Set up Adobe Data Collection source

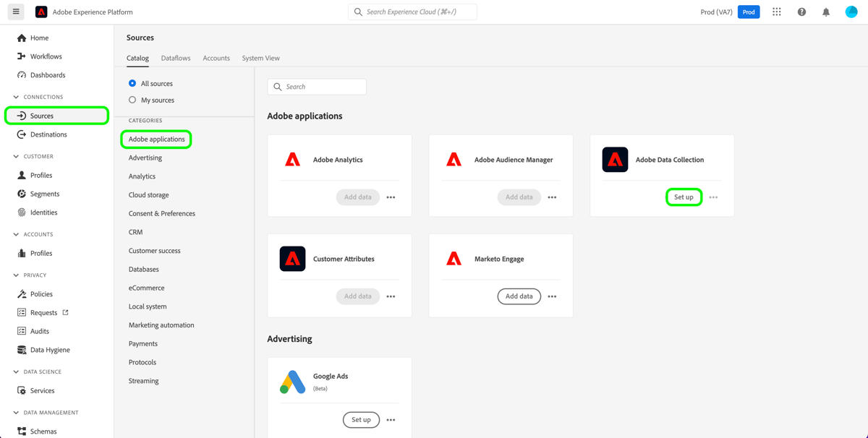[x=684, y=197]
